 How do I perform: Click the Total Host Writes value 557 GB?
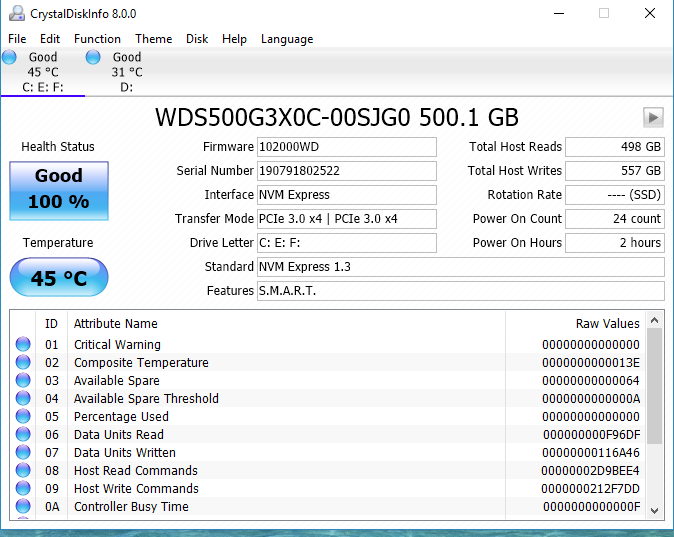(x=615, y=171)
